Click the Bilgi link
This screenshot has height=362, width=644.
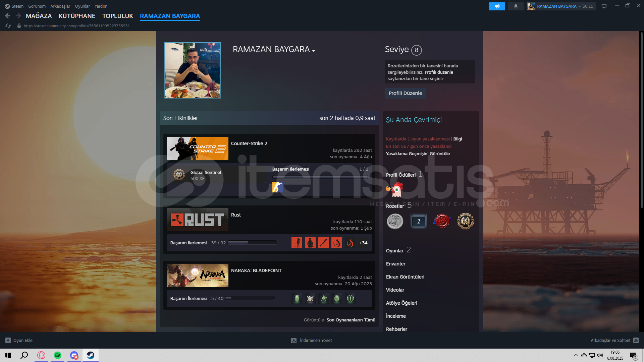[458, 139]
